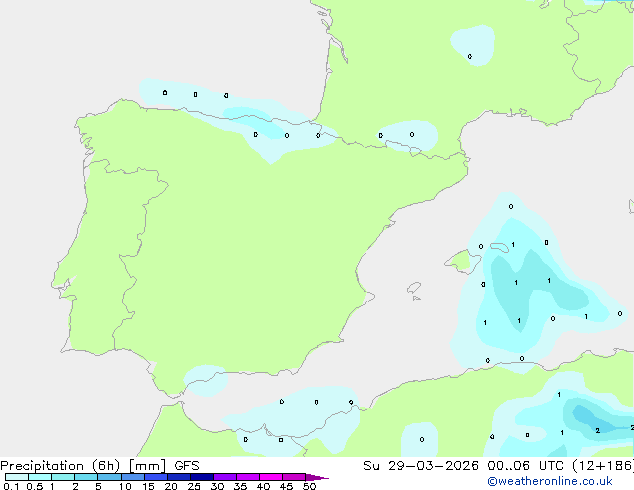Select the 5–10 mm legend swatch
Image resolution: width=634 pixels, height=490 pixels.
109,477
